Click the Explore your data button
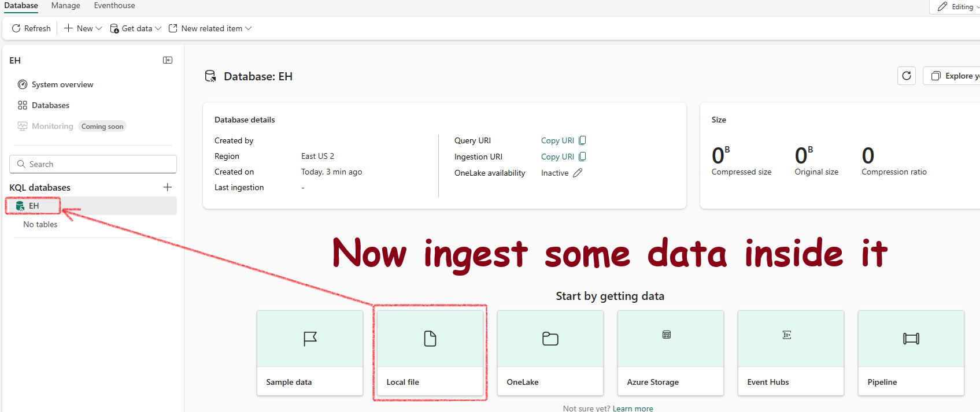The width and height of the screenshot is (980, 412). coord(952,76)
